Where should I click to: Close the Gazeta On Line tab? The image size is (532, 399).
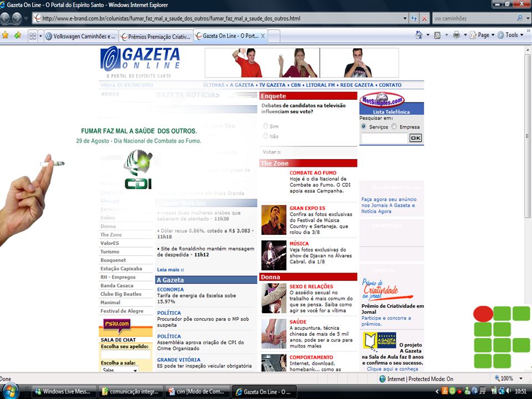click(263, 36)
